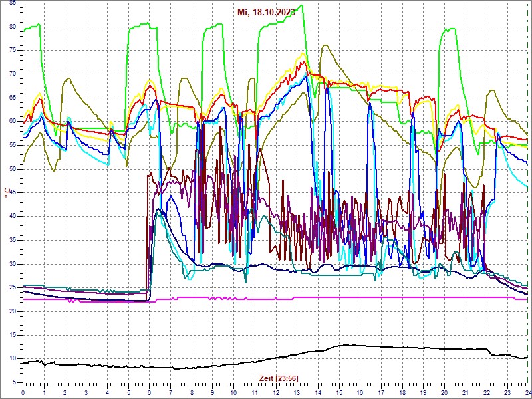Click hour 24 on the time axis
Viewport: 532px width, 399px height.
[527, 392]
